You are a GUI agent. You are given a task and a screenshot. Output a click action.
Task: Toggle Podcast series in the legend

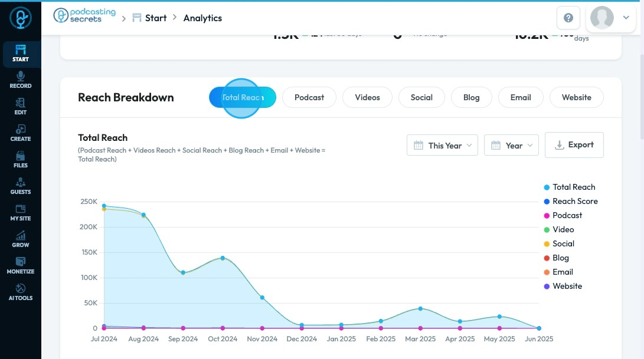coord(563,215)
